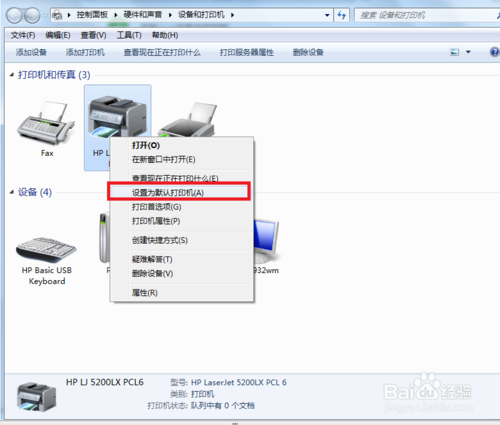This screenshot has height=425, width=500.
Task: Expand the view options dropdown arrow
Action: click(x=468, y=52)
